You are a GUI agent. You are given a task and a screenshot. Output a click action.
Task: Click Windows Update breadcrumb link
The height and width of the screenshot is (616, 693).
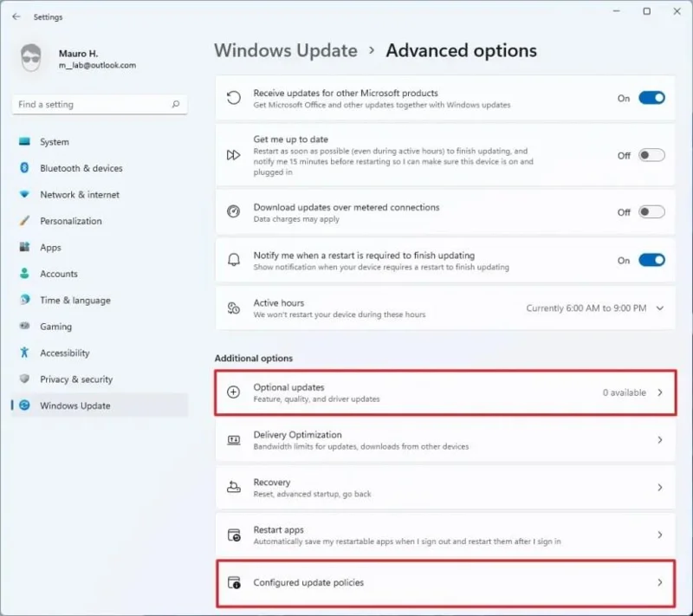[x=286, y=50]
